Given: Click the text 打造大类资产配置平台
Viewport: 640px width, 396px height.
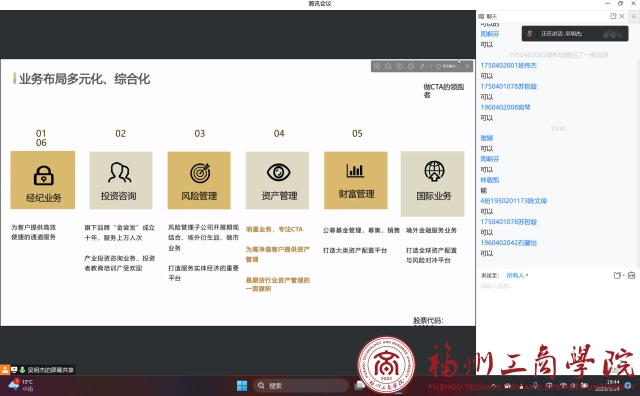Looking at the screenshot, I should pyautogui.click(x=355, y=250).
